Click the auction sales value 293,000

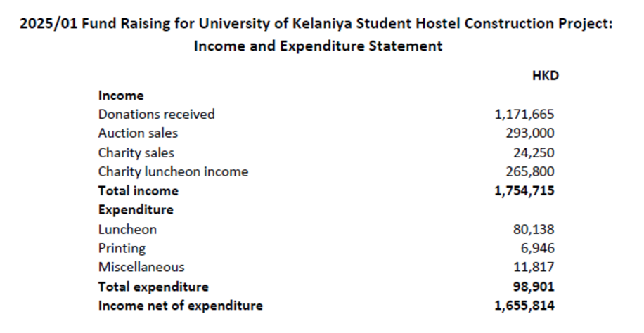click(x=530, y=133)
